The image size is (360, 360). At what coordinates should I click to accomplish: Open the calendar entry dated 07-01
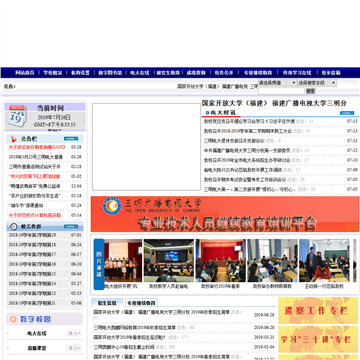tap(32, 235)
